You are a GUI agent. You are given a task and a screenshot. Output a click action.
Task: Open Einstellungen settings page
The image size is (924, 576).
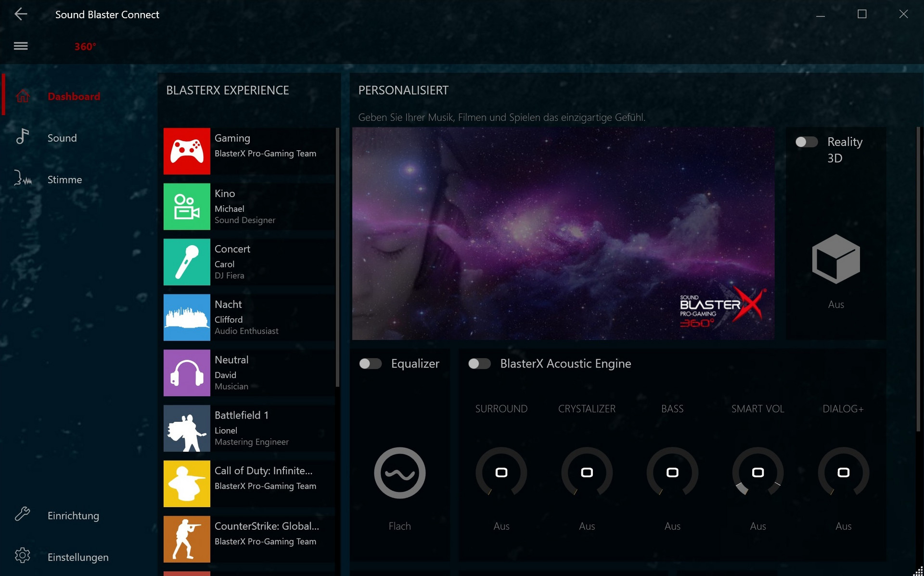[x=78, y=557]
